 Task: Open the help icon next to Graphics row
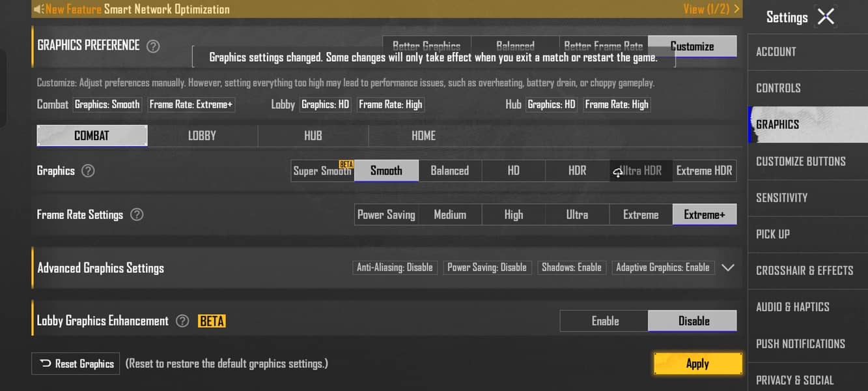pyautogui.click(x=88, y=171)
